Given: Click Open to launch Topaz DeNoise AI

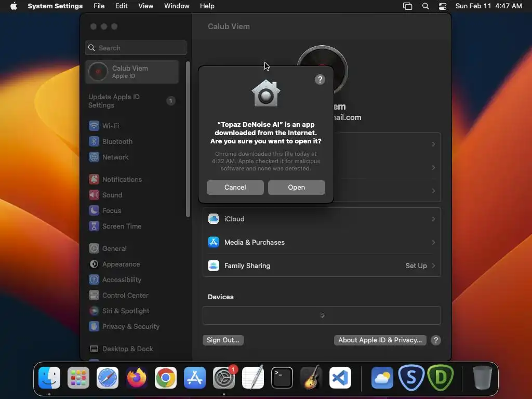Looking at the screenshot, I should point(297,188).
